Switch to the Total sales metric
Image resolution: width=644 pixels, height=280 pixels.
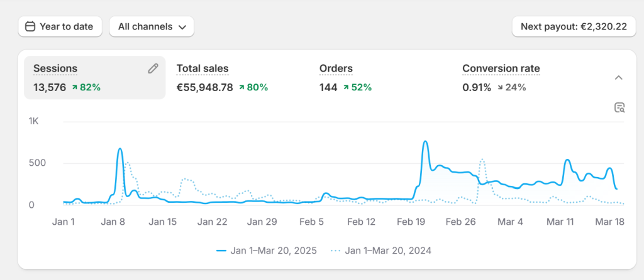point(203,68)
